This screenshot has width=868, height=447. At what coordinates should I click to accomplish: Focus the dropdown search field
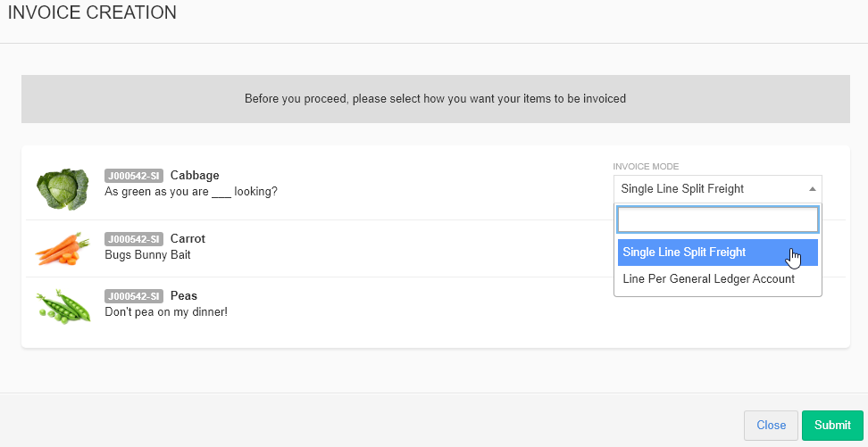pyautogui.click(x=717, y=219)
